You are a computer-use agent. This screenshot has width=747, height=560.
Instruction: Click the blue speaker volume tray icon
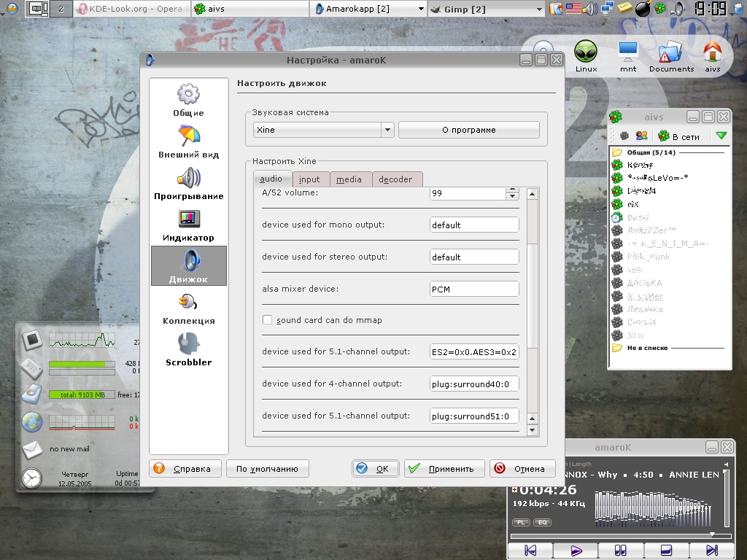(590, 9)
